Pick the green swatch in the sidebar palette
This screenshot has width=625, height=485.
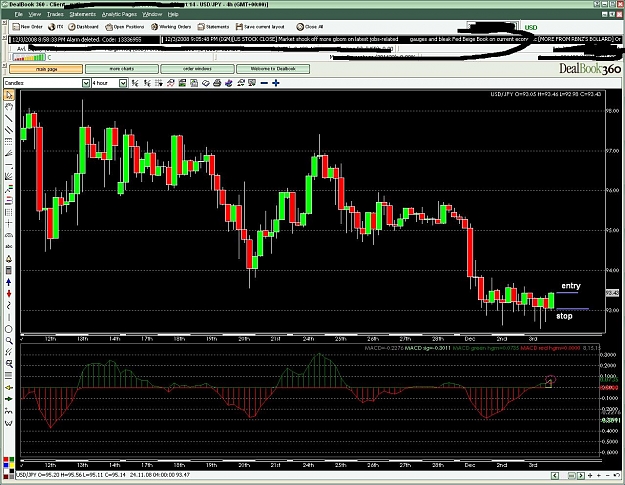click(x=11, y=460)
